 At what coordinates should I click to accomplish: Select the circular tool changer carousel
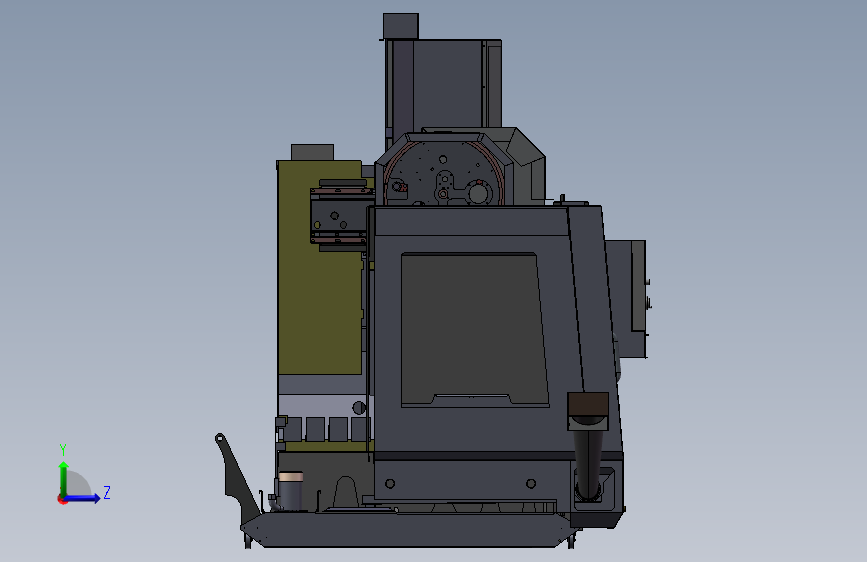coord(444,174)
